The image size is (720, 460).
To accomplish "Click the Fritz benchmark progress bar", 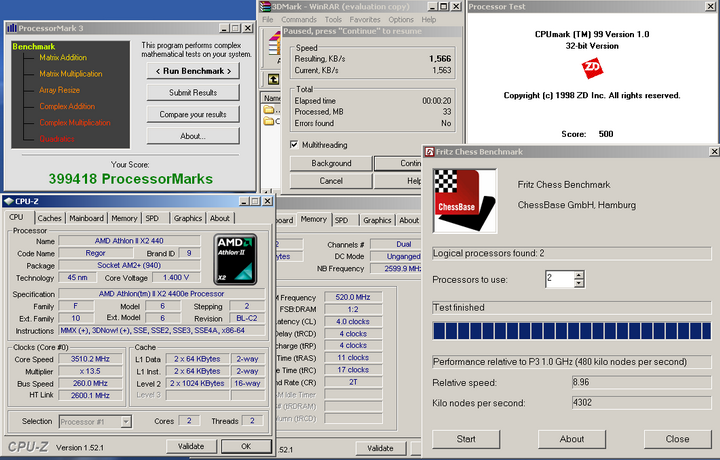I will click(x=572, y=331).
